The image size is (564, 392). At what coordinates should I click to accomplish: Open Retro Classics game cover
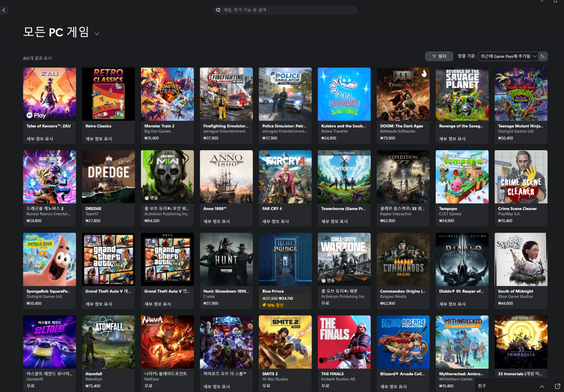coord(108,94)
